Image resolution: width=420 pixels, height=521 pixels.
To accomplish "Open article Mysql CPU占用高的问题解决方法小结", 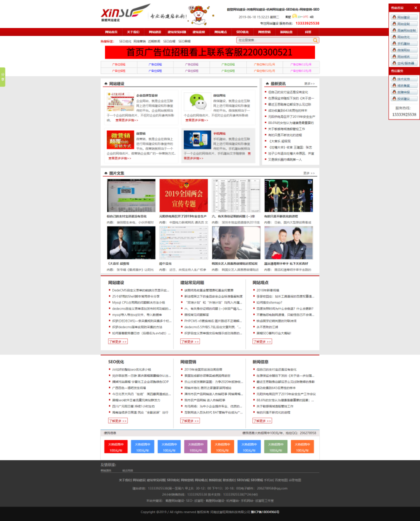I will click(139, 303).
